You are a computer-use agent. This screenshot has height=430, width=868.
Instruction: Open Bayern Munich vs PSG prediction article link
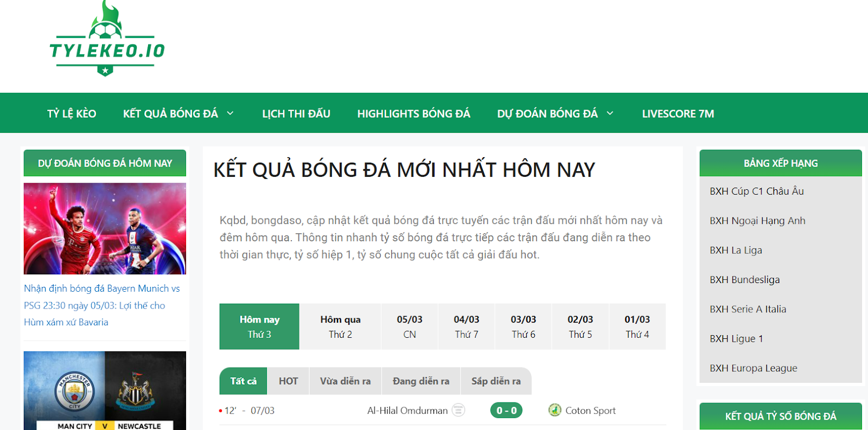[x=102, y=305]
